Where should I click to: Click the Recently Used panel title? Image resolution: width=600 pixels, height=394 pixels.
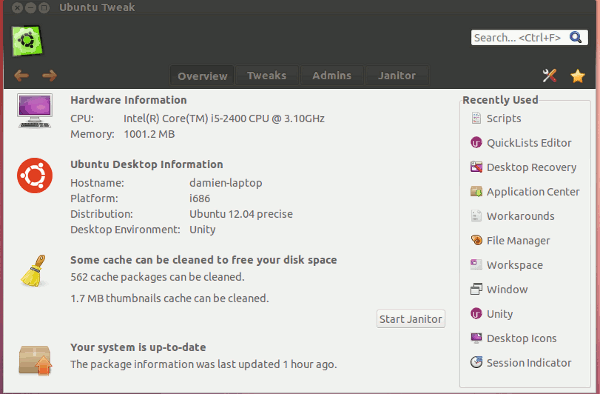coord(501,100)
